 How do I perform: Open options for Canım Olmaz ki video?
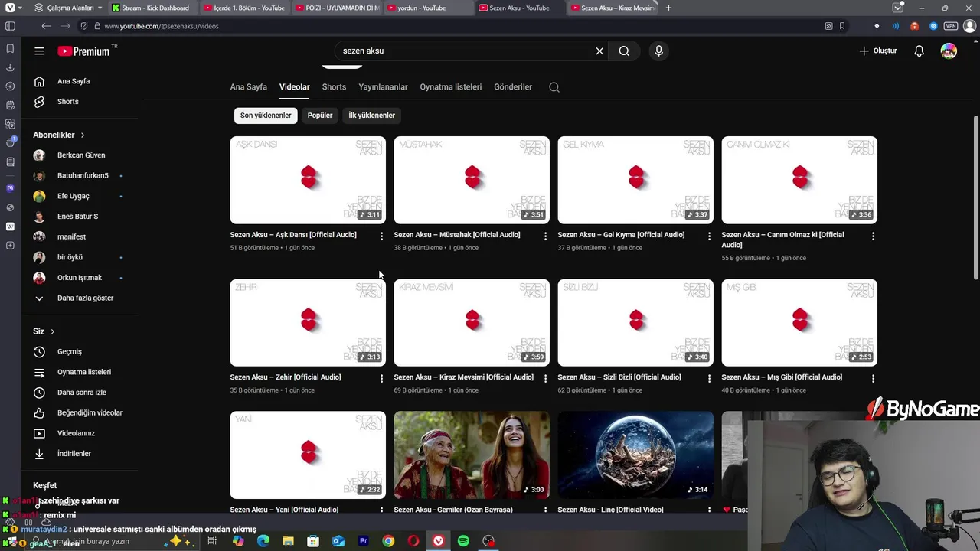pos(873,236)
